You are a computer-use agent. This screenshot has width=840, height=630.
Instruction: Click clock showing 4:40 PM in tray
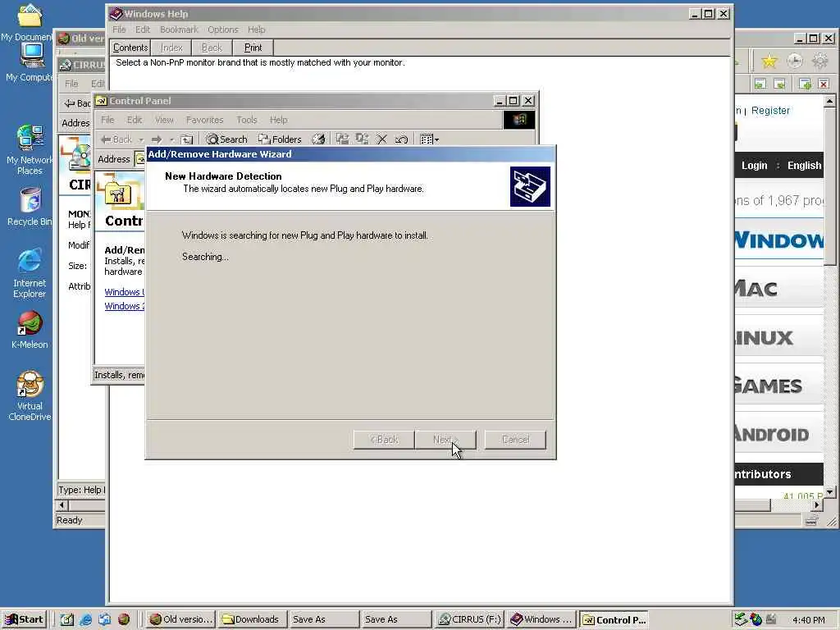coord(808,620)
